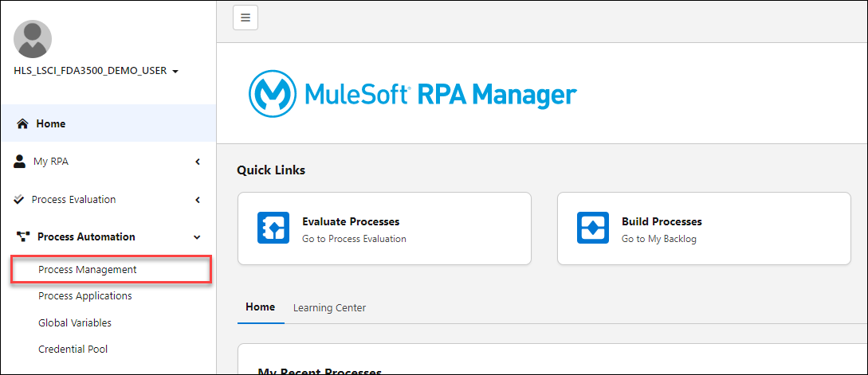Click the user avatar profile picture
The height and width of the screenshot is (375, 868).
[33, 39]
